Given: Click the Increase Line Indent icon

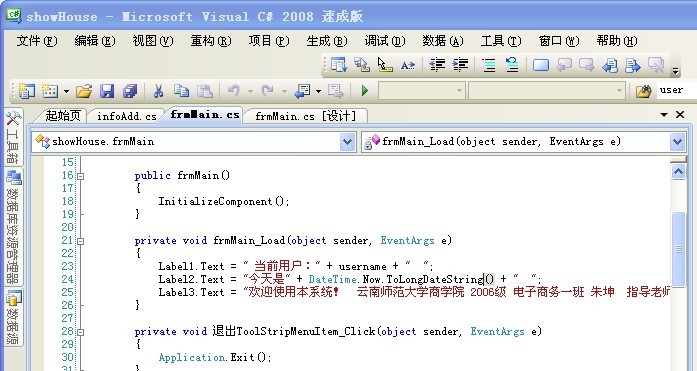Looking at the screenshot, I should click(x=460, y=65).
